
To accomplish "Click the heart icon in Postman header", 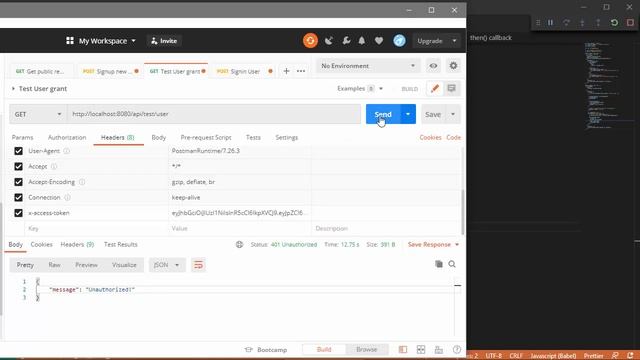I will point(379,41).
